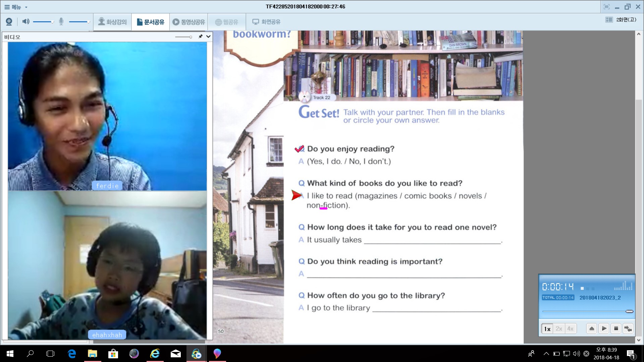Switch to the 동영상공유 tab

click(189, 22)
